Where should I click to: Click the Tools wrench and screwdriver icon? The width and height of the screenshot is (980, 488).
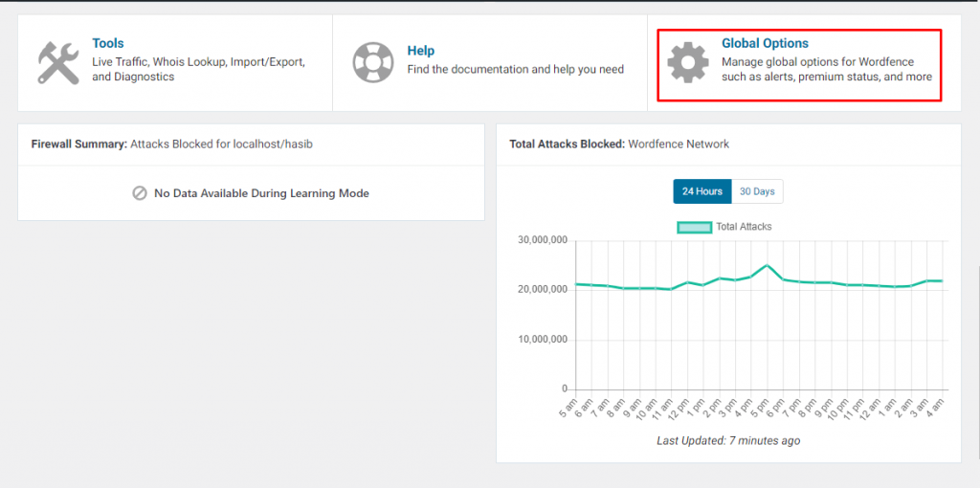(58, 62)
